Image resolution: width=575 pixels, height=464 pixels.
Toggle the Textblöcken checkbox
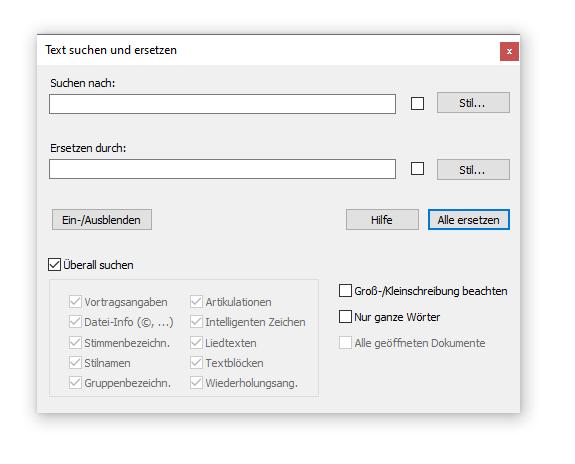click(196, 363)
